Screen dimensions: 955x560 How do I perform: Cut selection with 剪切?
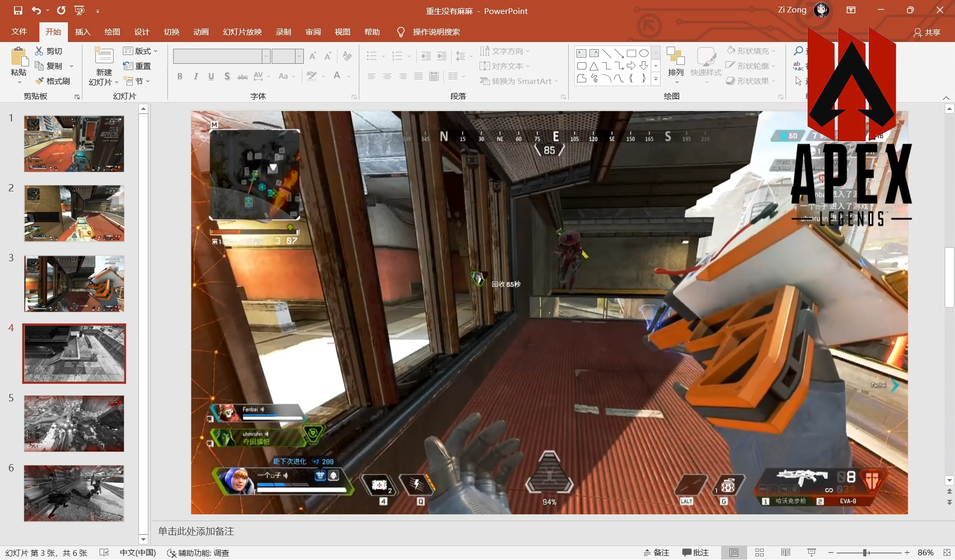tap(49, 51)
